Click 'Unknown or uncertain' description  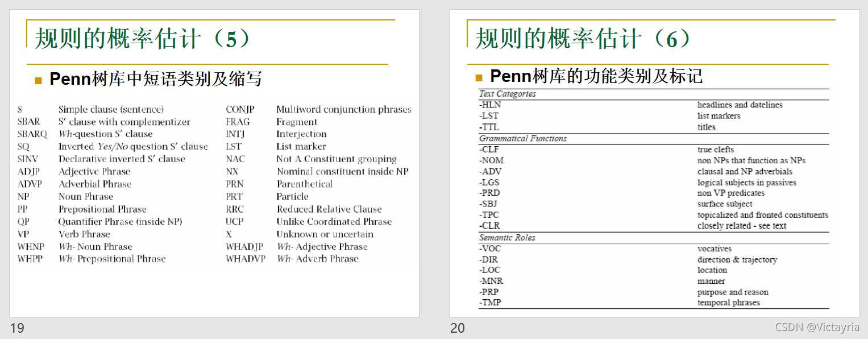(x=325, y=234)
